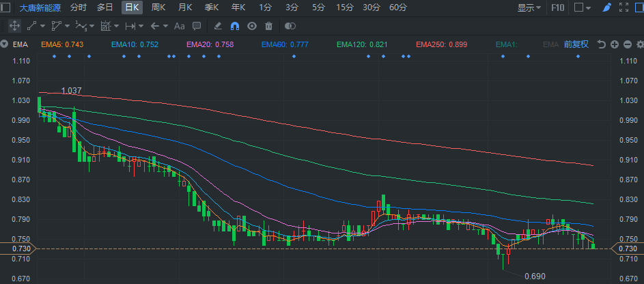Click the toolbar drag handle grip
This screenshot has width=644, height=284.
(3, 26)
